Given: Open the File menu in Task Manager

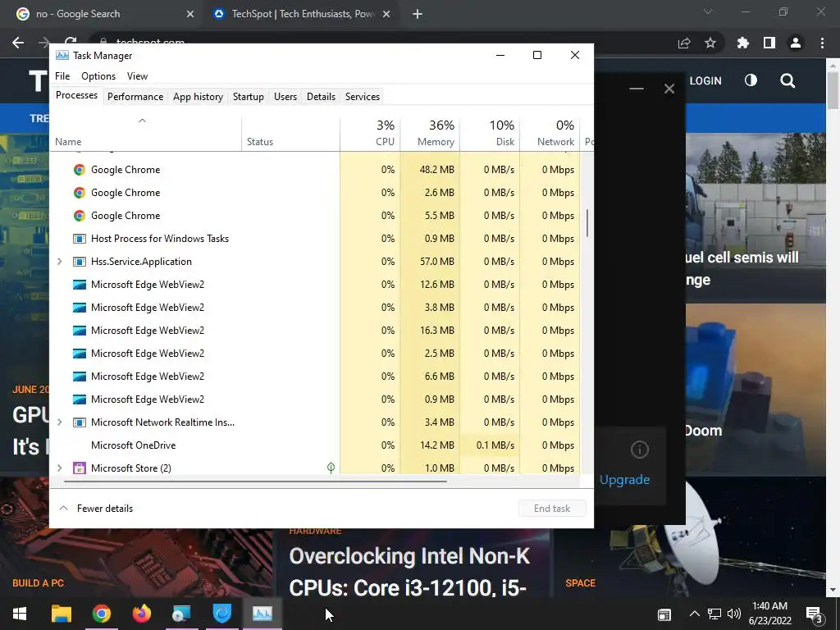Looking at the screenshot, I should coord(62,76).
